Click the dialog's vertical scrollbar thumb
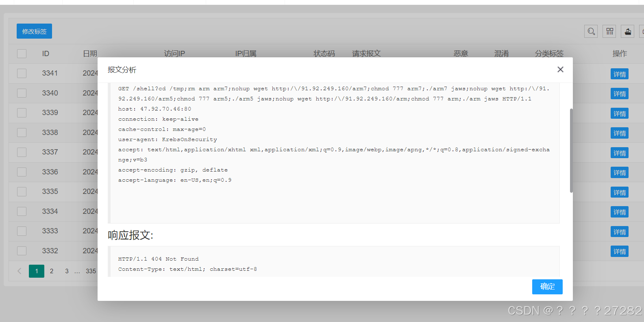Viewport: 644px width, 322px height. (571, 150)
